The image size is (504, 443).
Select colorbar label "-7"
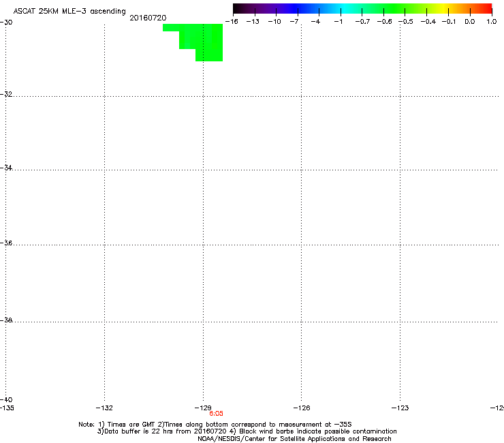click(x=294, y=22)
